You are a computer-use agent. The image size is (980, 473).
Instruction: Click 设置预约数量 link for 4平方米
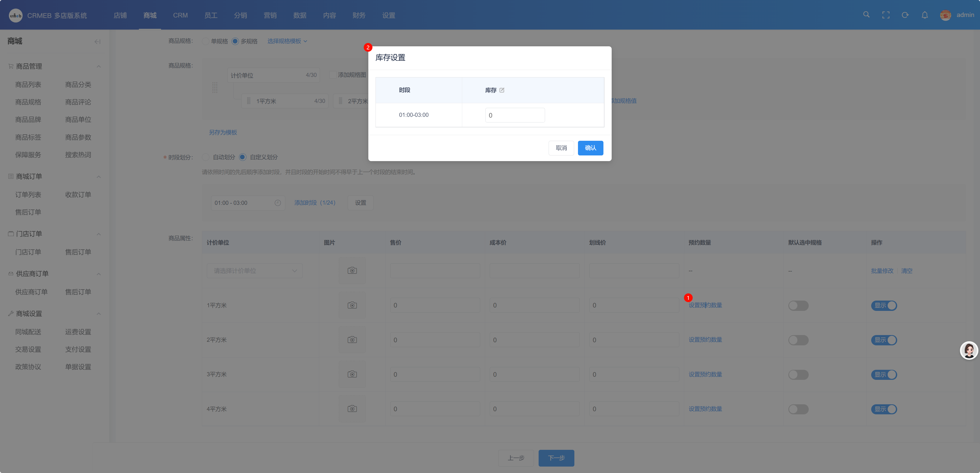705,409
